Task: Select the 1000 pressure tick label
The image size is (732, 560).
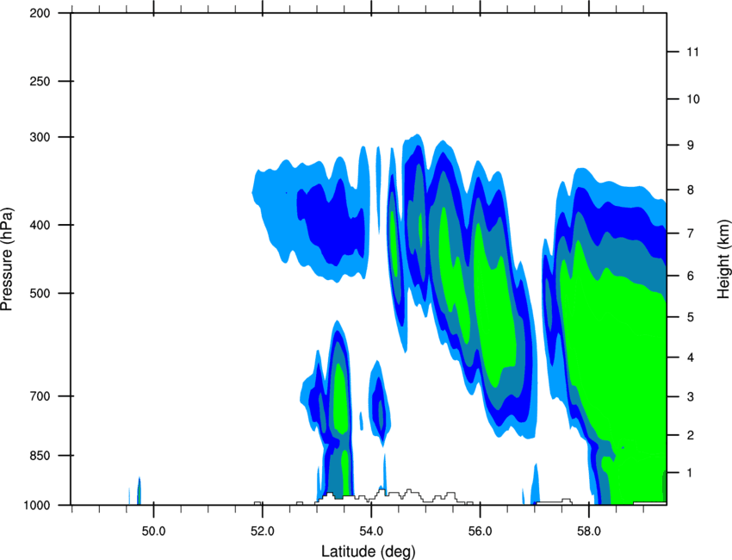Action: point(36,505)
